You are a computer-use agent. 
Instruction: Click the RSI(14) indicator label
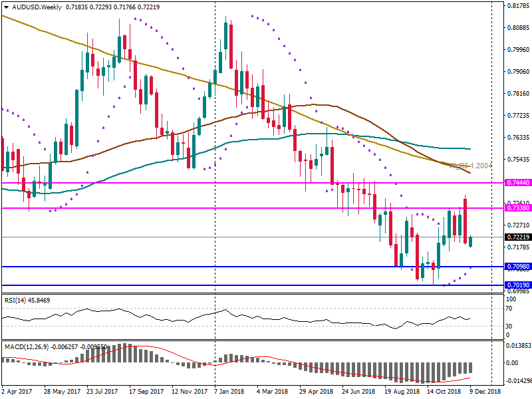point(17,301)
